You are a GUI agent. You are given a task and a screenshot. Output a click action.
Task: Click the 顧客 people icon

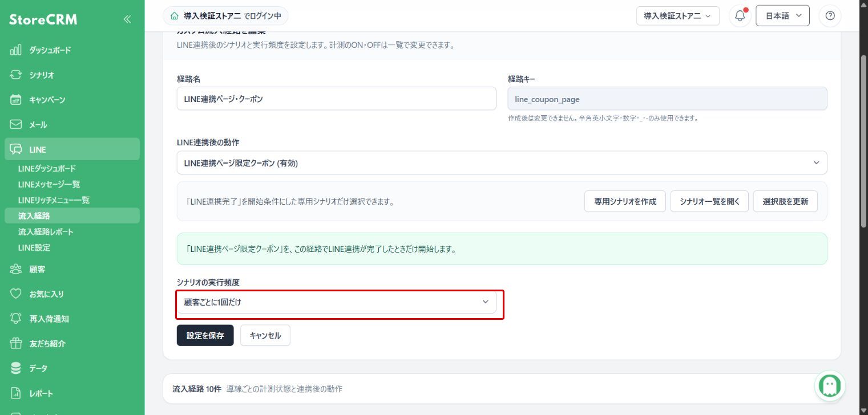[16, 269]
